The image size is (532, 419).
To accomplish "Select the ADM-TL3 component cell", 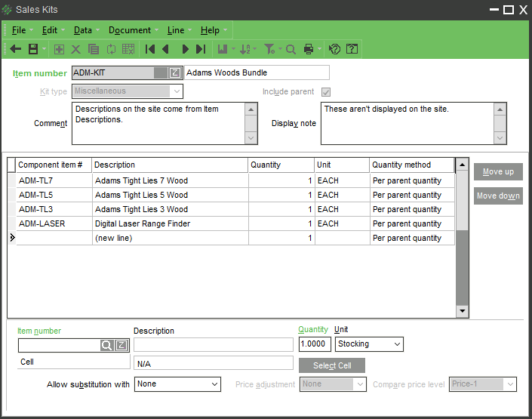I will [54, 209].
